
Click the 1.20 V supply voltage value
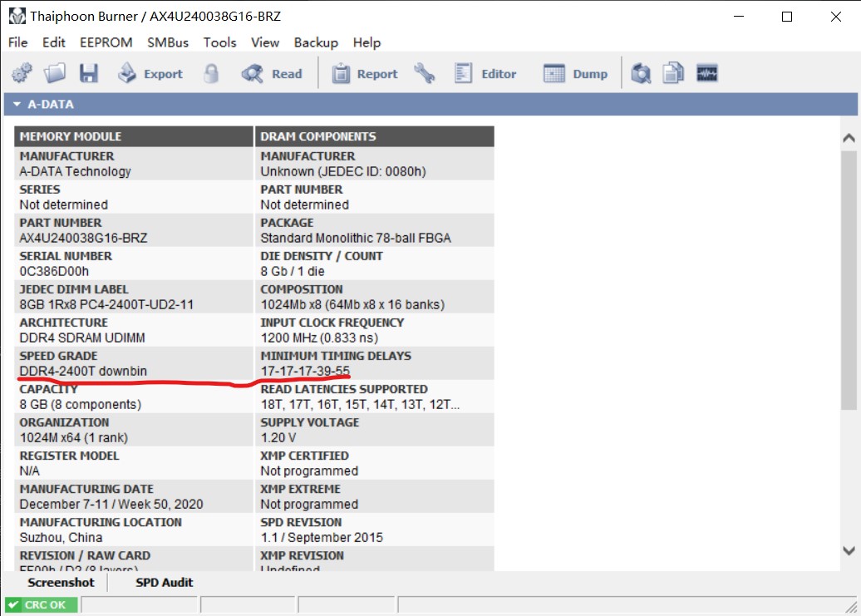coord(278,437)
